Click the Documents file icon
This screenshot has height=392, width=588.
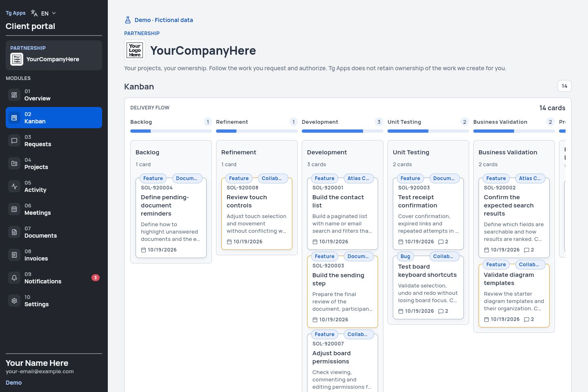click(14, 232)
